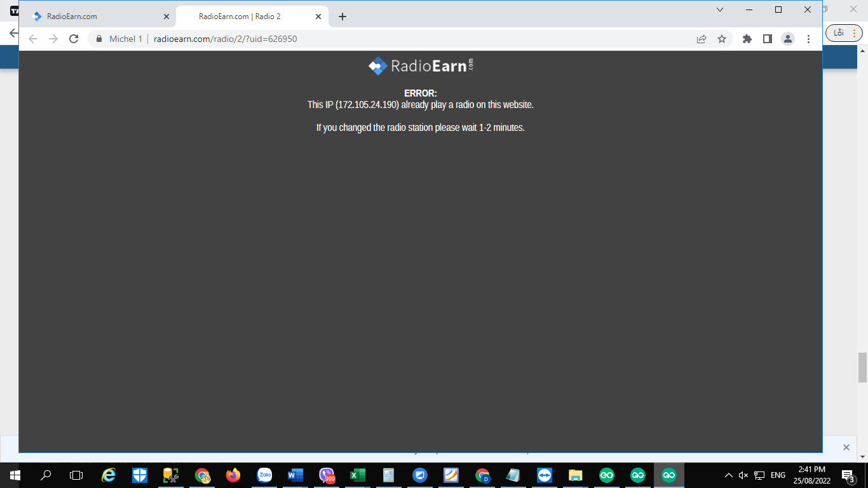
Task: Open the Extensions puzzle icon
Action: [747, 39]
